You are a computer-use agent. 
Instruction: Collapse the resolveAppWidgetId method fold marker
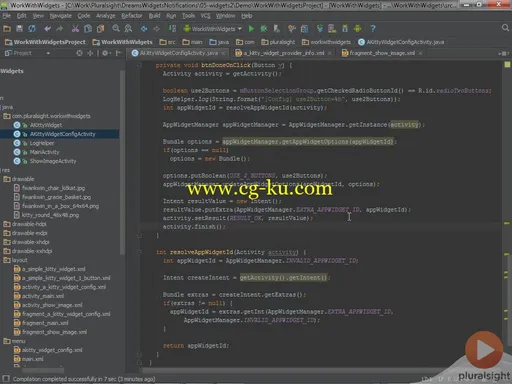140,252
